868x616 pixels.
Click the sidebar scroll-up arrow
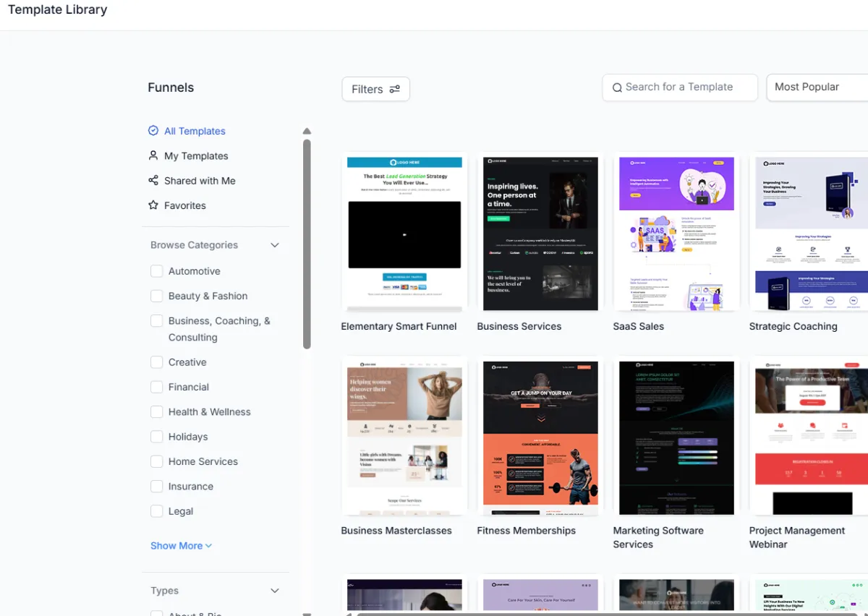[307, 132]
